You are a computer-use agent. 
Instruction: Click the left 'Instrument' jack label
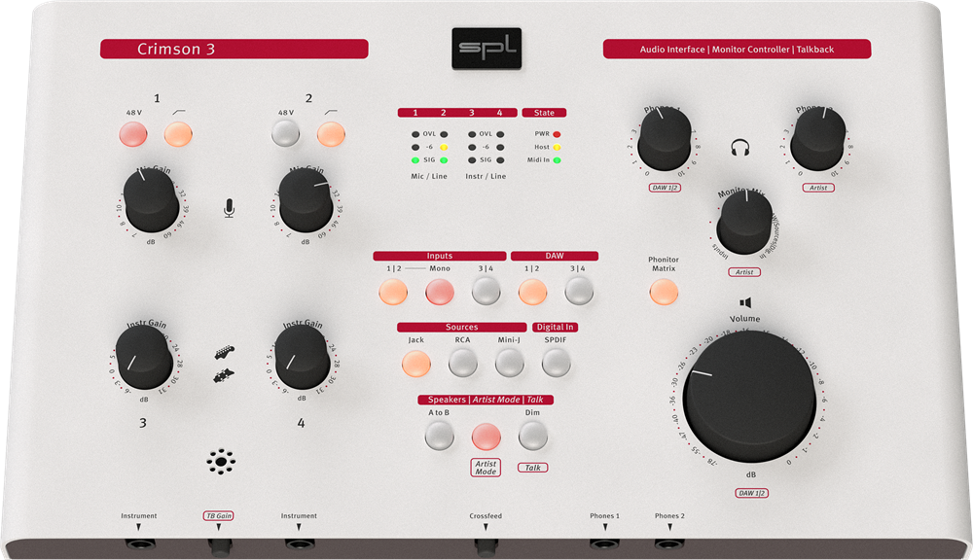point(139,515)
